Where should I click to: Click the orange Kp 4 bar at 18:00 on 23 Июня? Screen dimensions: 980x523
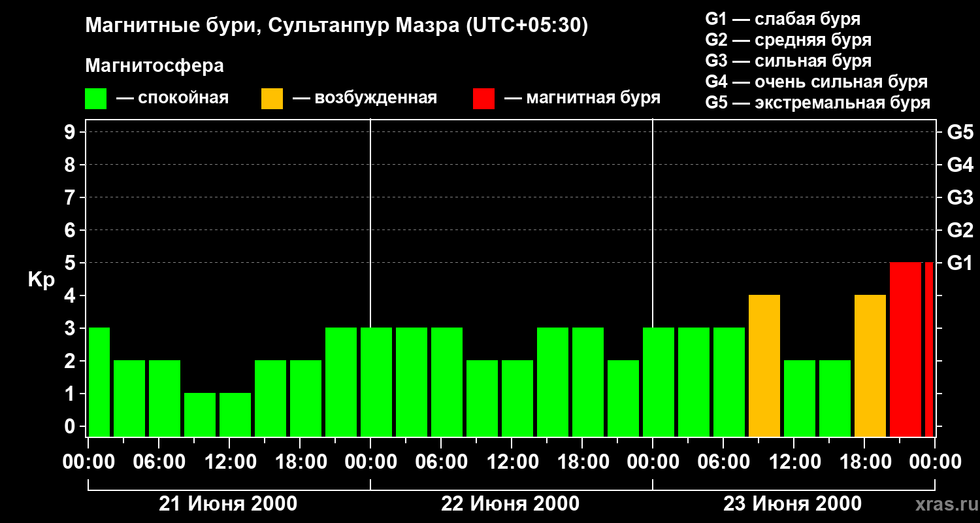pyautogui.click(x=870, y=365)
